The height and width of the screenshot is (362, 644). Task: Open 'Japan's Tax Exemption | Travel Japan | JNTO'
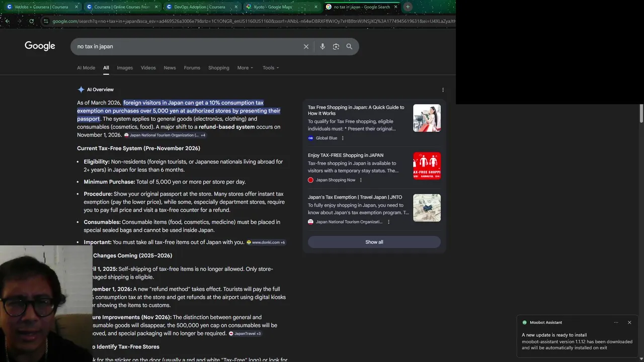click(355, 197)
